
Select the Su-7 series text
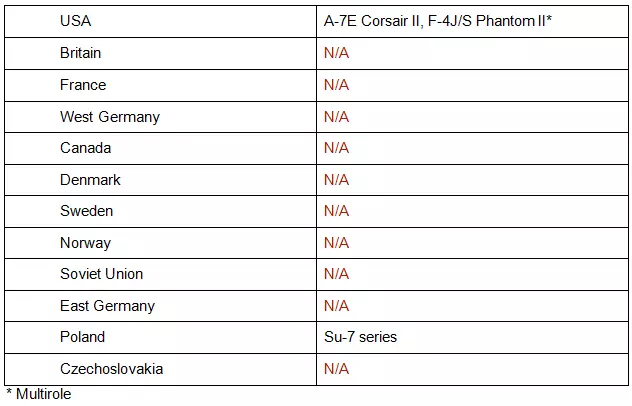360,337
